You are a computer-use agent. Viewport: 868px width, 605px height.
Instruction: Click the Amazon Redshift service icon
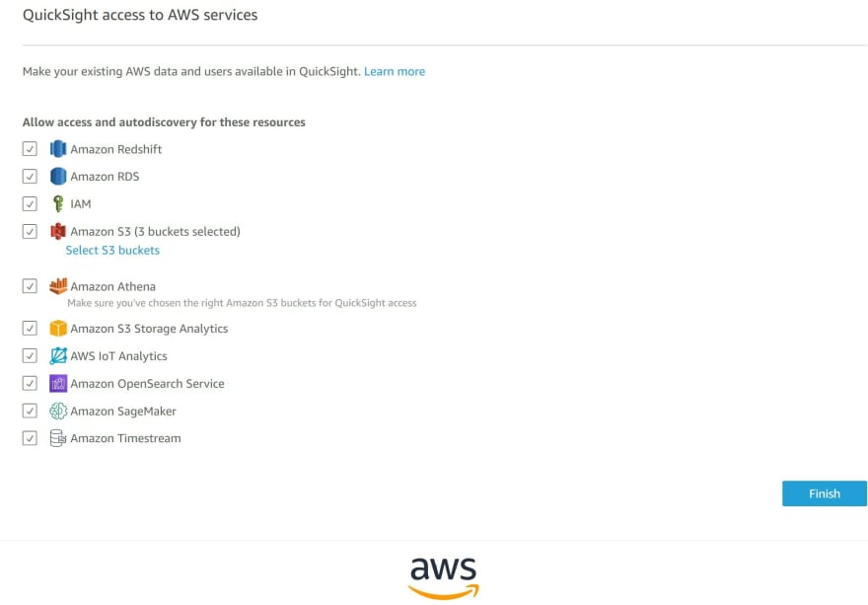click(58, 148)
